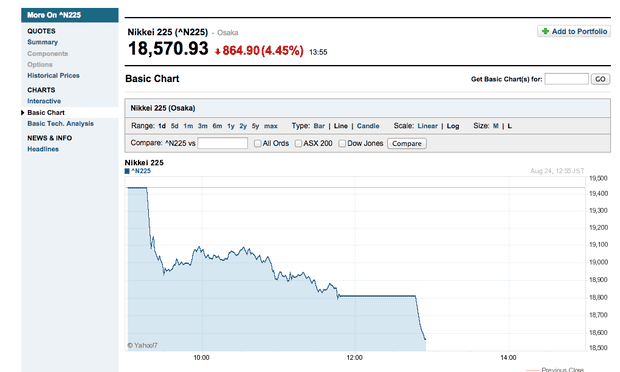620x372 pixels.
Task: Focus the Get Basic Chart(s) symbol field
Action: click(567, 79)
